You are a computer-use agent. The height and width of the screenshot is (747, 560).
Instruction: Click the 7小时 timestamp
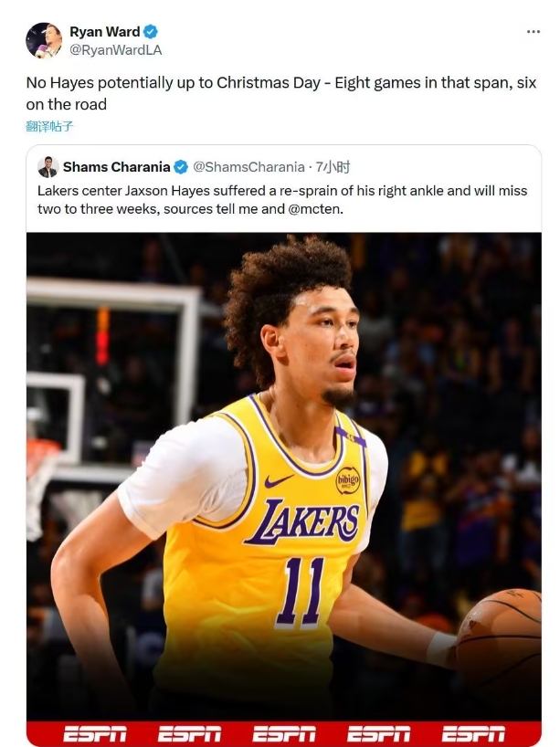[333, 167]
